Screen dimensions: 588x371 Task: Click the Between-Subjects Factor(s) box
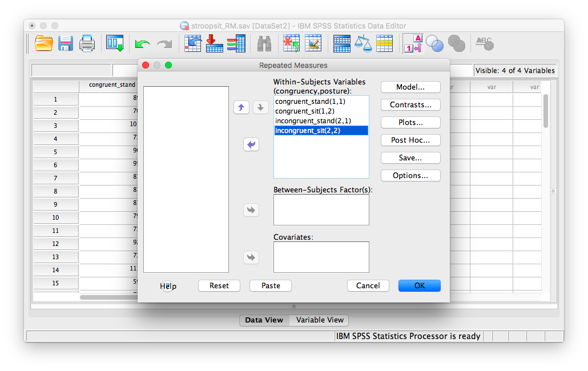(321, 210)
